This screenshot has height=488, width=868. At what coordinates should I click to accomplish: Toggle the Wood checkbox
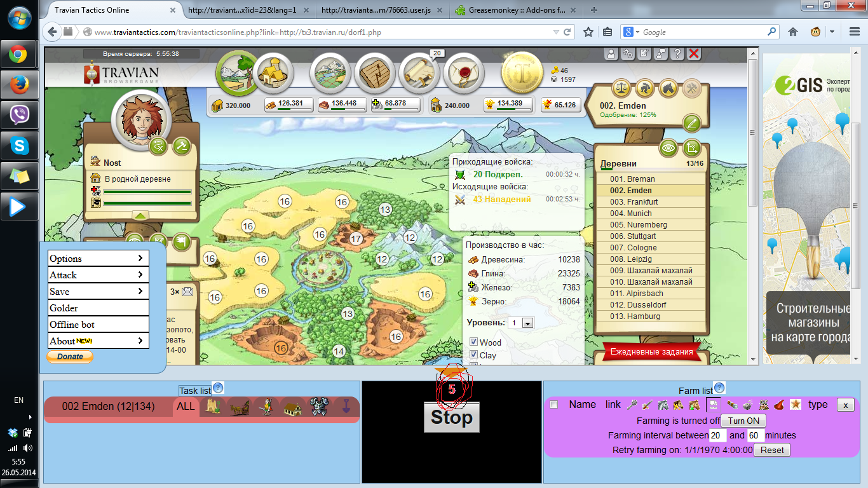pyautogui.click(x=473, y=342)
